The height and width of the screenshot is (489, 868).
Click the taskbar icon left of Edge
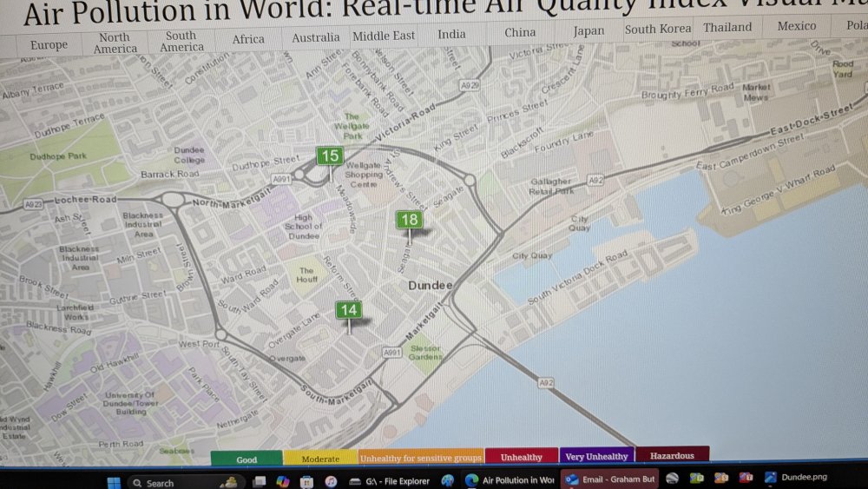[x=447, y=480]
